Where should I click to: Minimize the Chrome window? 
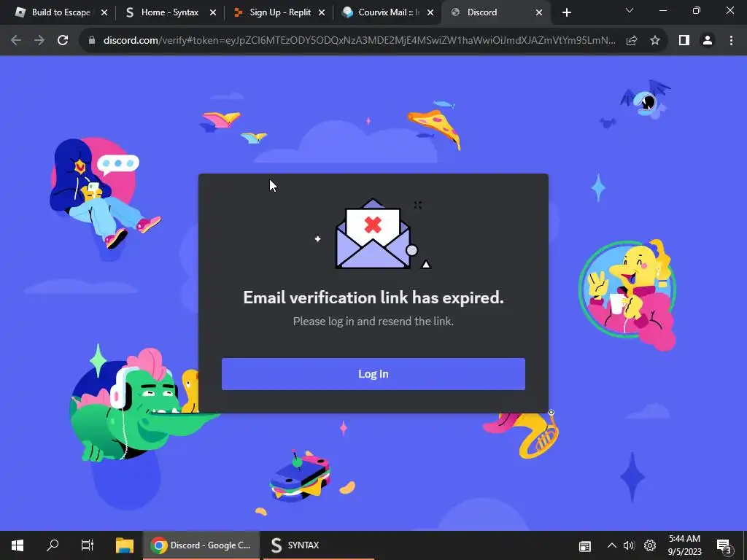662,10
